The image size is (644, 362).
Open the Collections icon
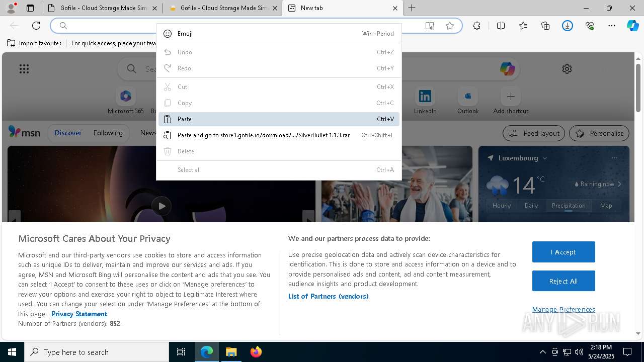[545, 26]
